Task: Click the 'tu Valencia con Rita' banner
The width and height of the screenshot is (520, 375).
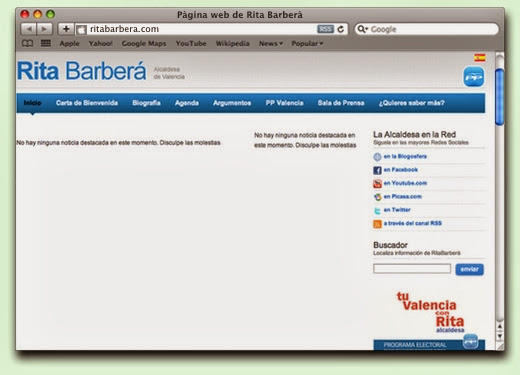Action: pyautogui.click(x=430, y=312)
